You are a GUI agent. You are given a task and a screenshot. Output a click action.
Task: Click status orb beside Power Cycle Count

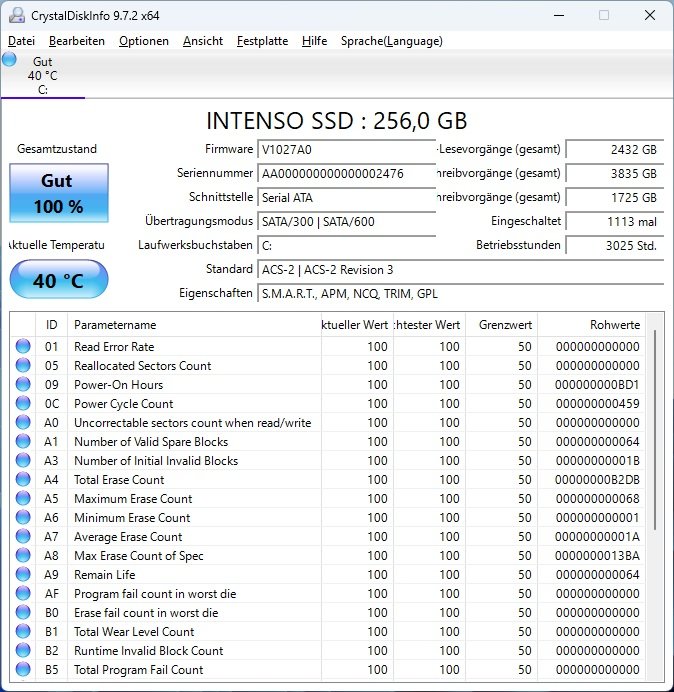tap(23, 403)
